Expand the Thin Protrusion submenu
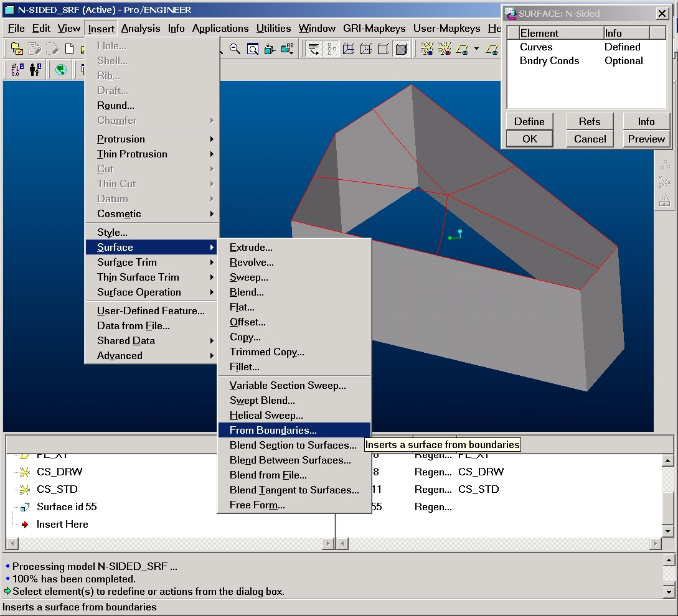The image size is (678, 616). coord(153,154)
